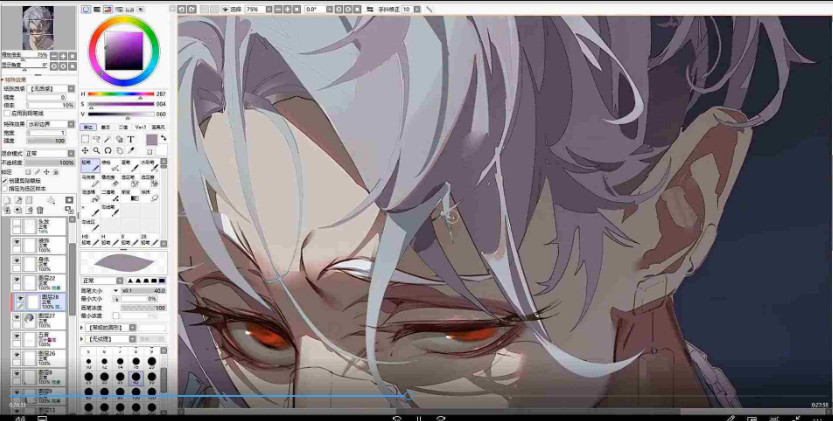Open canvas zoom 75% dropdown arrow
This screenshot has width=833, height=421.
tap(269, 9)
